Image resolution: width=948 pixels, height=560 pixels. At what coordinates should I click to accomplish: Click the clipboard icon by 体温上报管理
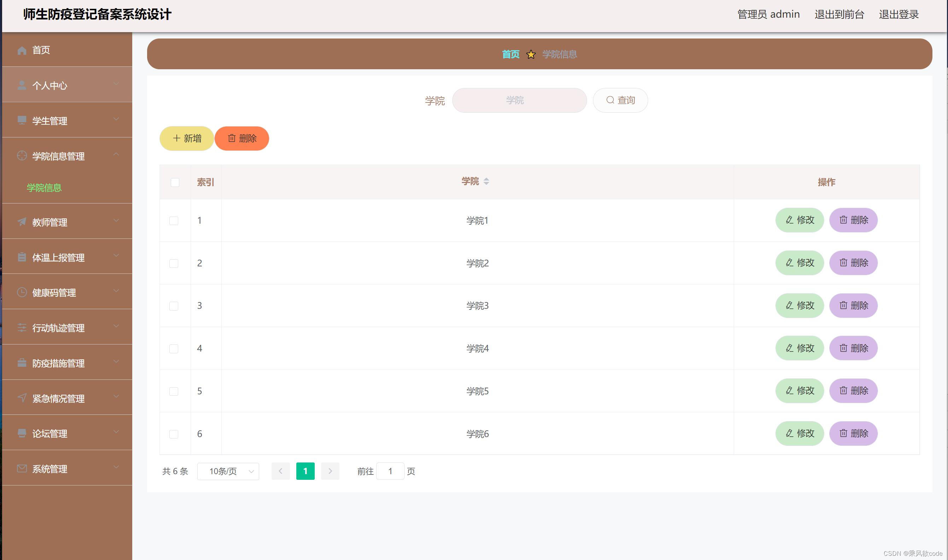22,257
